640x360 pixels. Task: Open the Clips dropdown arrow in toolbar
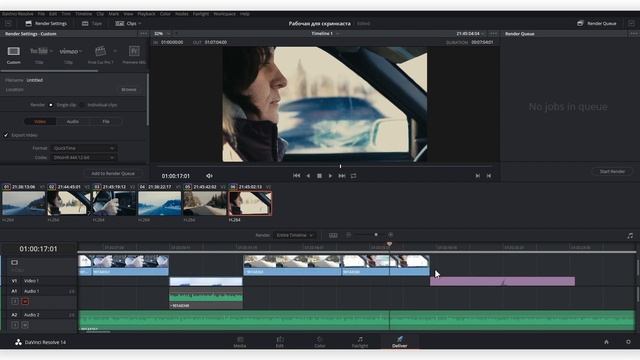(x=140, y=24)
